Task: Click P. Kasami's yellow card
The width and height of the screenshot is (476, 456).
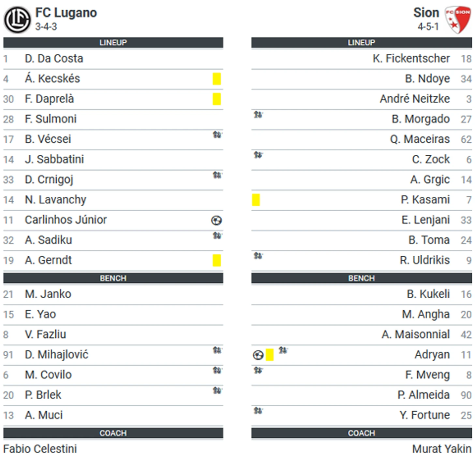Action: point(256,200)
